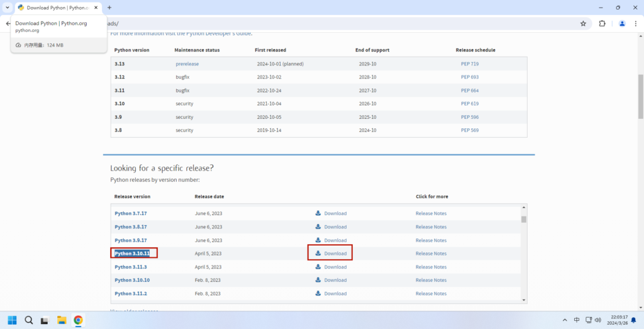
Task: Open Release Notes for Python 3.7.17
Action: [431, 214]
